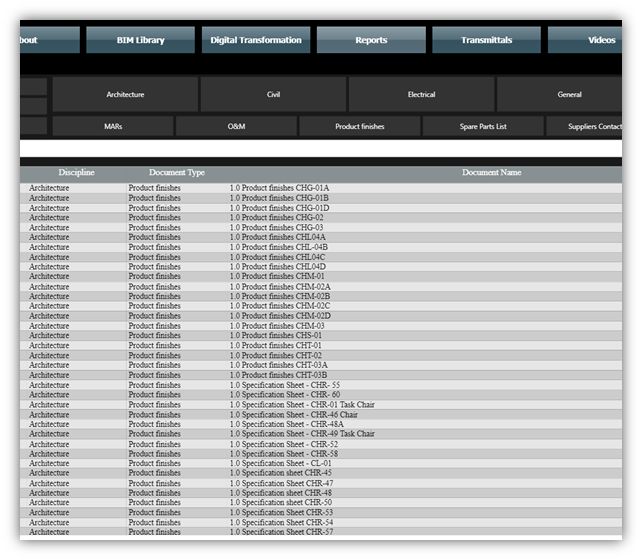642x560 pixels.
Task: Filter by Electrical discipline
Action: (x=421, y=95)
